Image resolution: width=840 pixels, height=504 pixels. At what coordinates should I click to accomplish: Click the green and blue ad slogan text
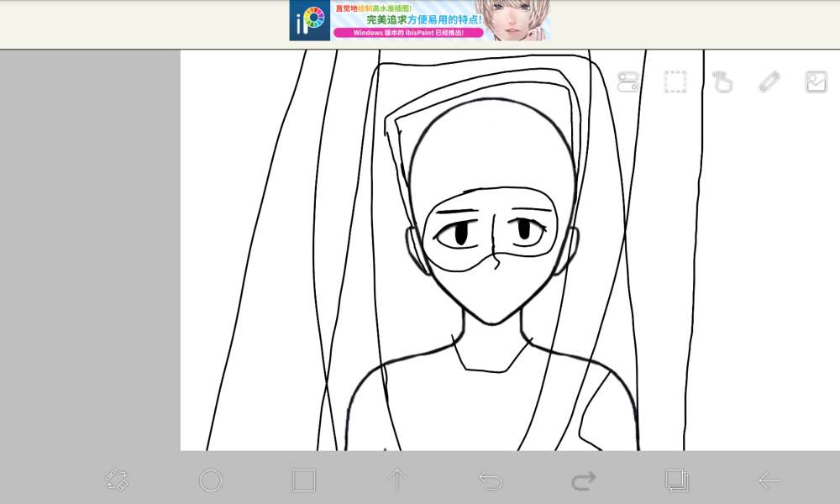(x=424, y=18)
